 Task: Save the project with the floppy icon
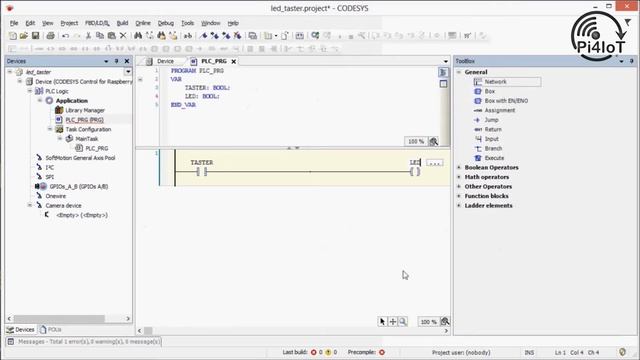[36, 36]
